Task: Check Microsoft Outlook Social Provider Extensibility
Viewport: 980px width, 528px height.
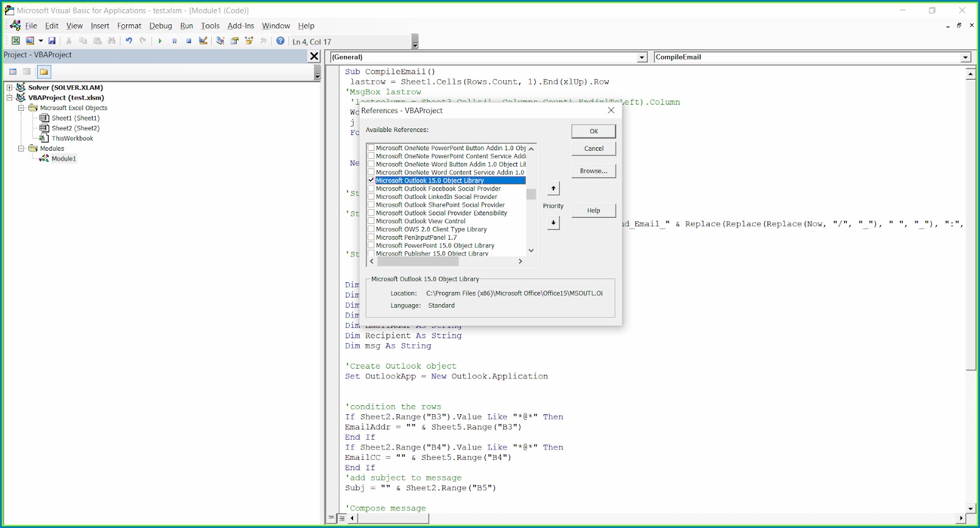Action: [371, 213]
